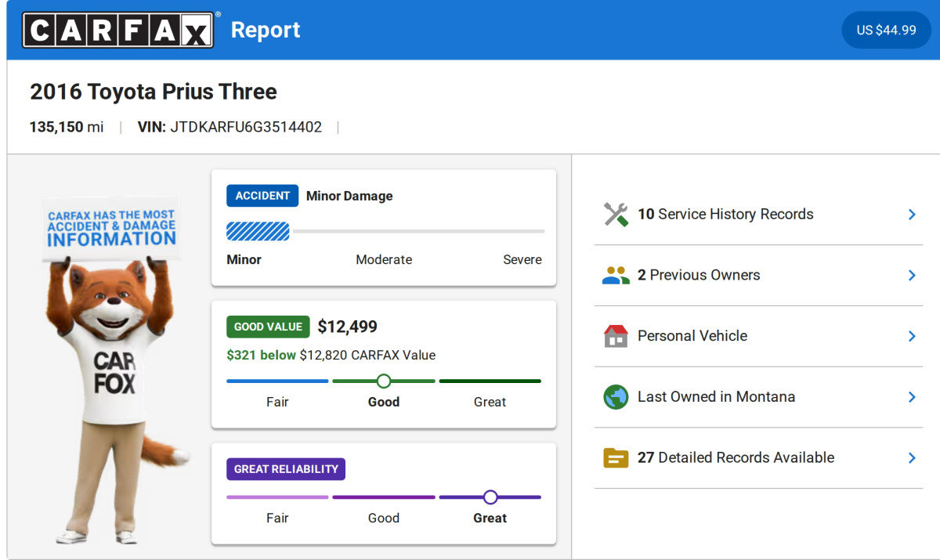Click the striped Minor damage severity bar

pos(258,231)
